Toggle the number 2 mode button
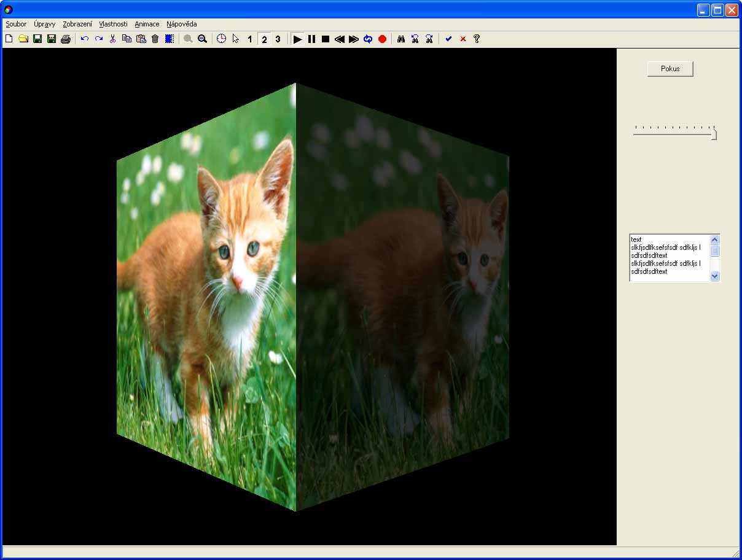Viewport: 742px width, 560px height. [264, 39]
